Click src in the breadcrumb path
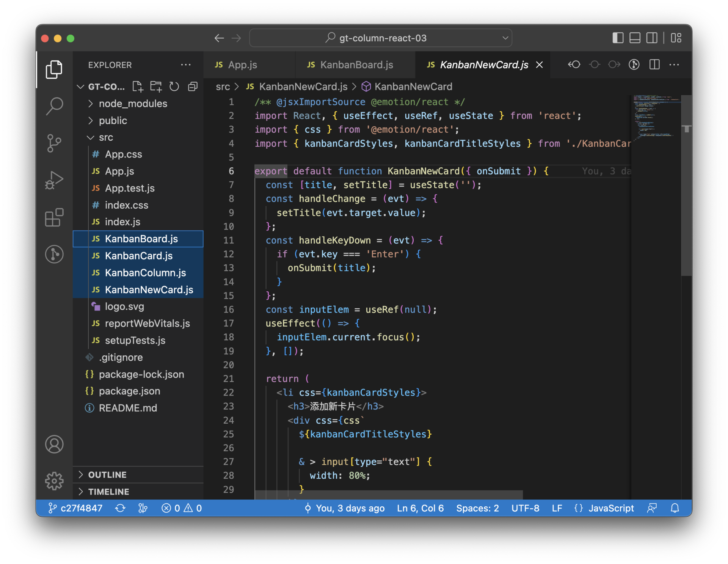 [223, 86]
